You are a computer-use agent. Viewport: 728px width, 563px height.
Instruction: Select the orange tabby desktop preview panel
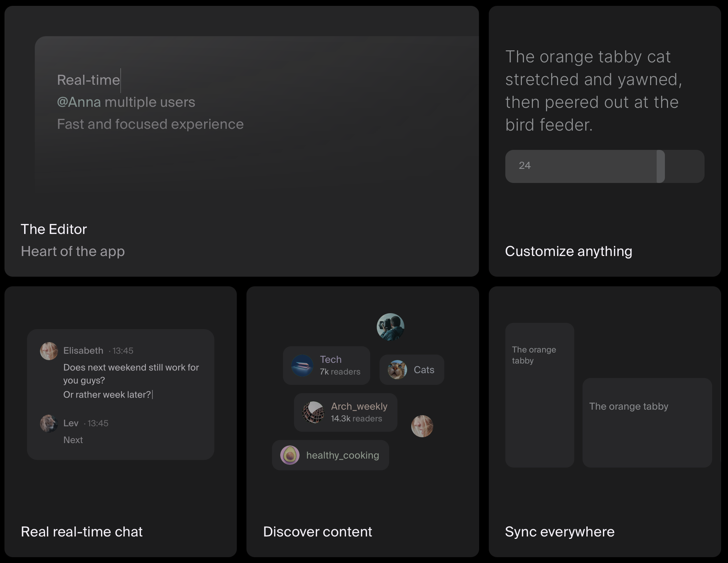[x=647, y=423]
